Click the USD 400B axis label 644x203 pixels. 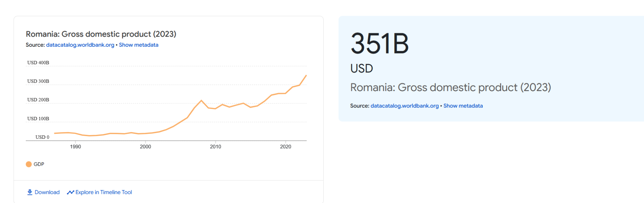pyautogui.click(x=38, y=63)
